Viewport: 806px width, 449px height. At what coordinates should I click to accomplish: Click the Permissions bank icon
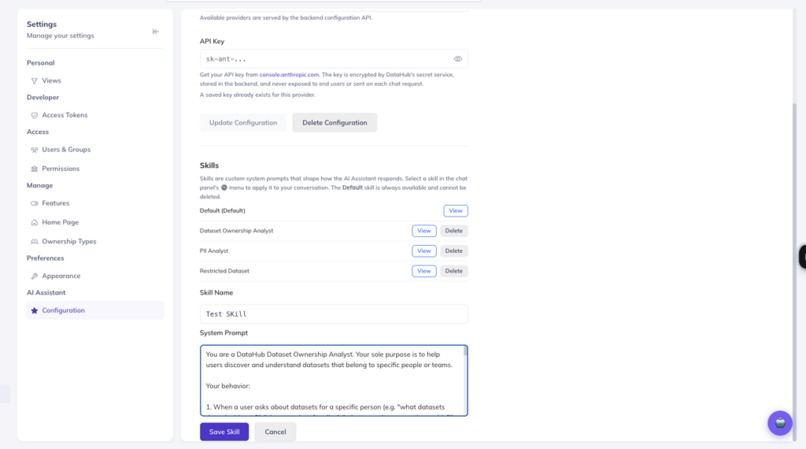(34, 169)
